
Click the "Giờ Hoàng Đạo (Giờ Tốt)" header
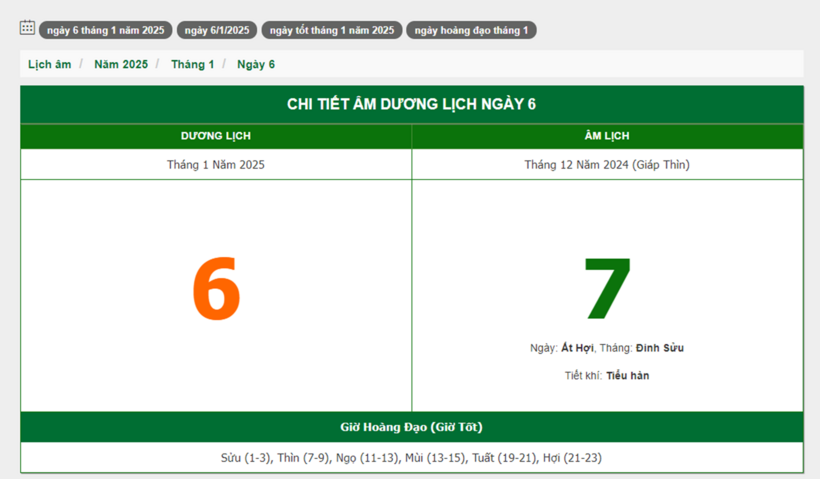(411, 427)
